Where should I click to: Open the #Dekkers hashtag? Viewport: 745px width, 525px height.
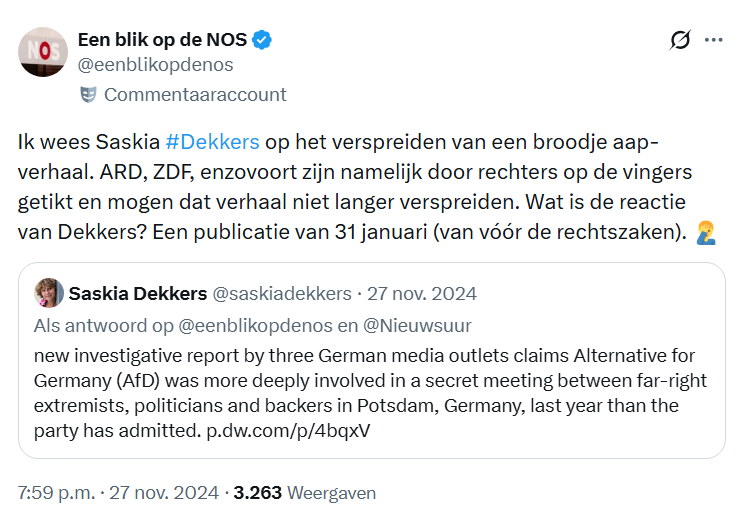(x=212, y=141)
